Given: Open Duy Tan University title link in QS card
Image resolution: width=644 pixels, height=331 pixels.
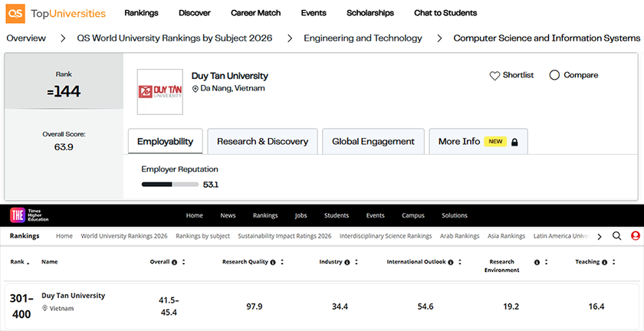Looking at the screenshot, I should click(229, 76).
